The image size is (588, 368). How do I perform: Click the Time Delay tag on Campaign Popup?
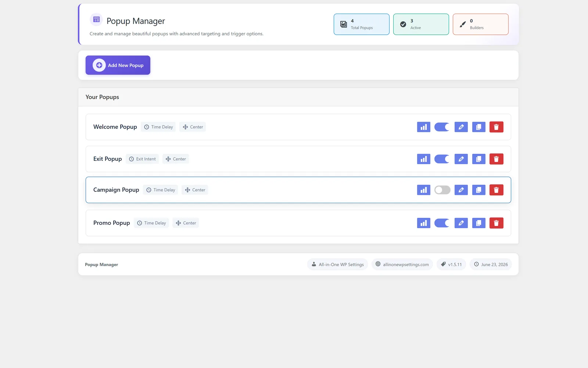[161, 190]
